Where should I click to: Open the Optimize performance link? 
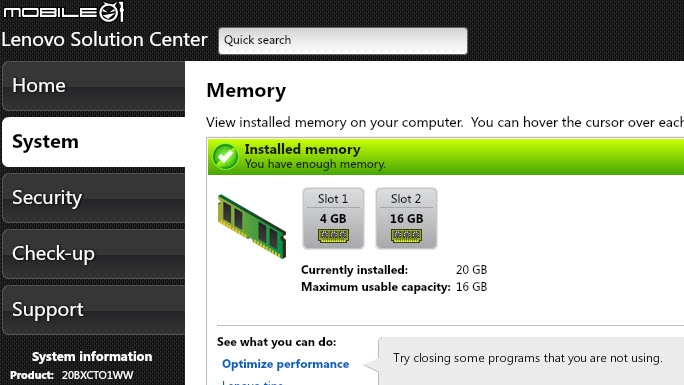coord(285,364)
